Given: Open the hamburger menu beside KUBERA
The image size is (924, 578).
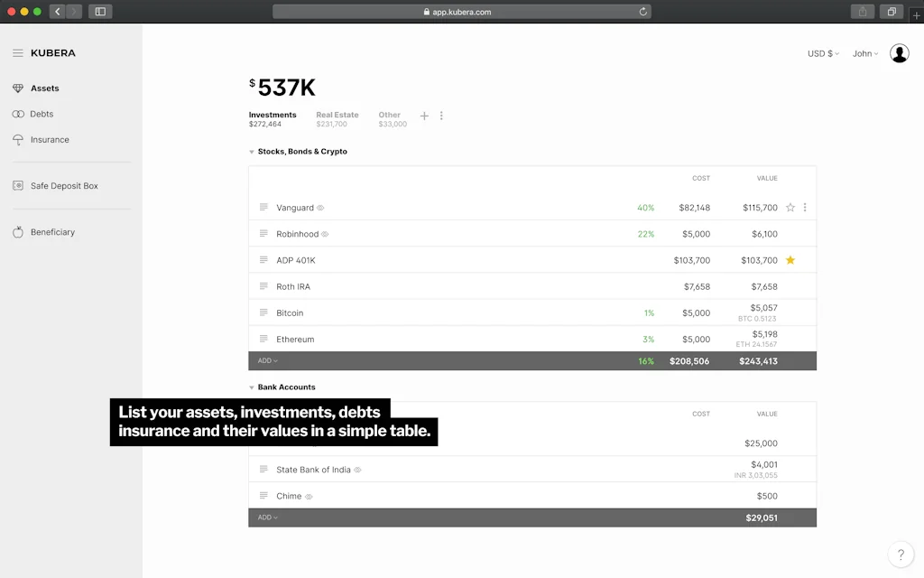Looking at the screenshot, I should 18,53.
